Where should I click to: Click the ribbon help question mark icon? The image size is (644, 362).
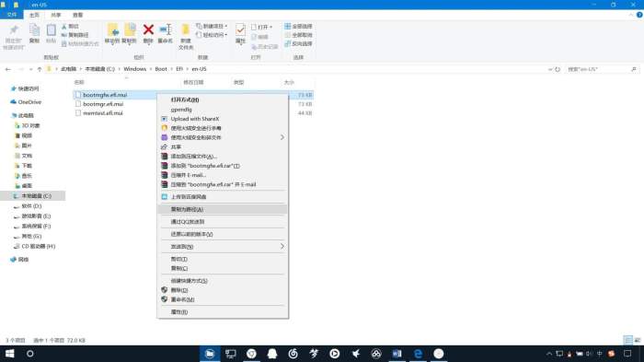pos(639,15)
